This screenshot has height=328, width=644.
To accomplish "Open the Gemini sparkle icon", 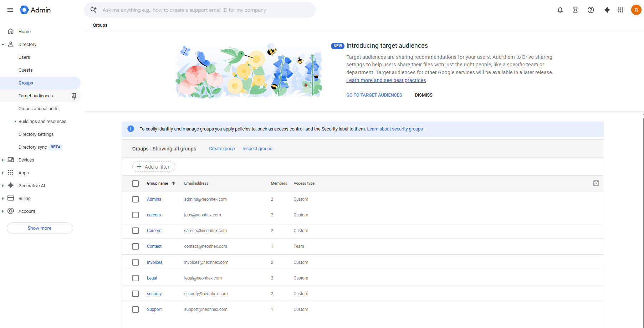I will pos(607,10).
